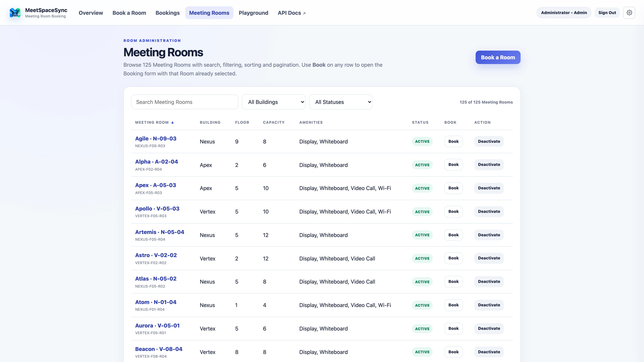This screenshot has width=644, height=362.
Task: Book the Apollo V-05-03 room
Action: (x=453, y=212)
